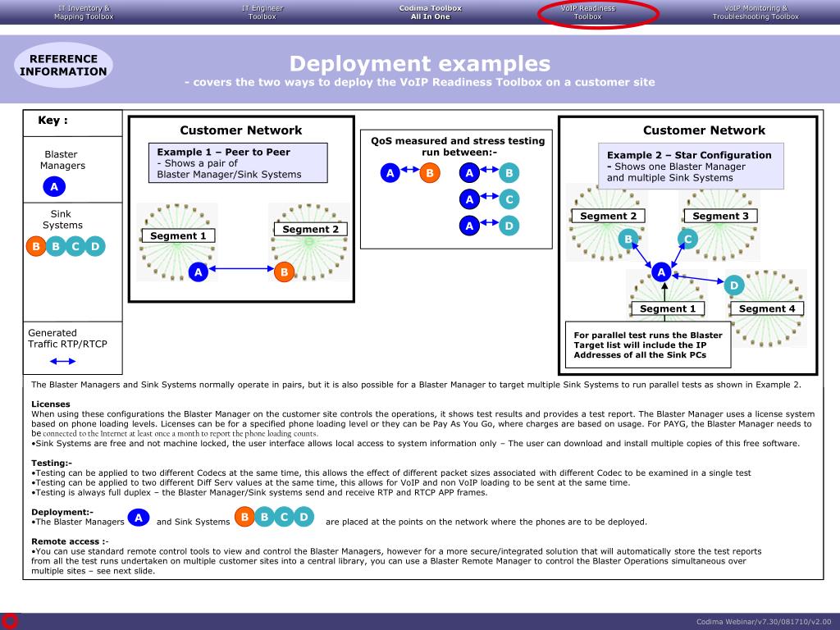Click the Blaster Manager A icon in Key
Screen dimensions: 840x630
54,186
